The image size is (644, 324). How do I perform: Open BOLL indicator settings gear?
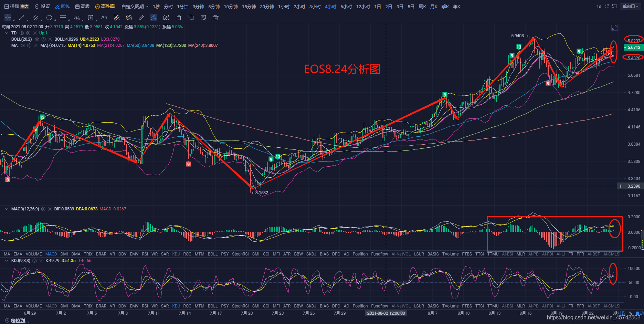click(x=43, y=39)
